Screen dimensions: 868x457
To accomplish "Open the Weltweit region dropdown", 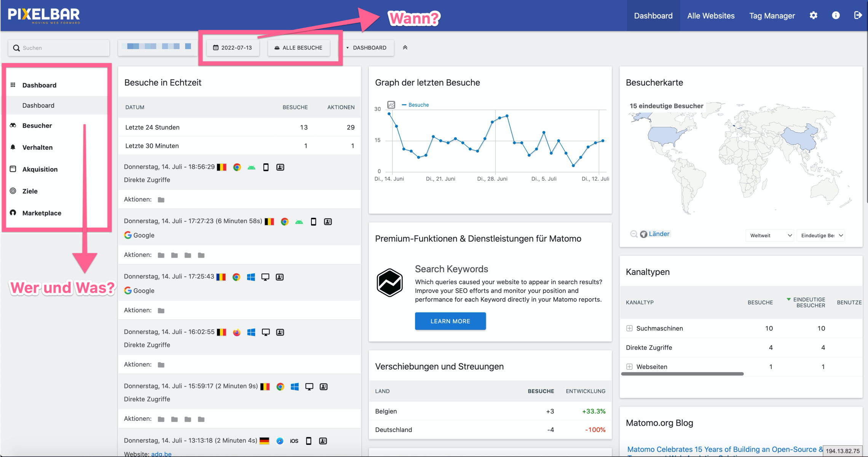I will (770, 235).
